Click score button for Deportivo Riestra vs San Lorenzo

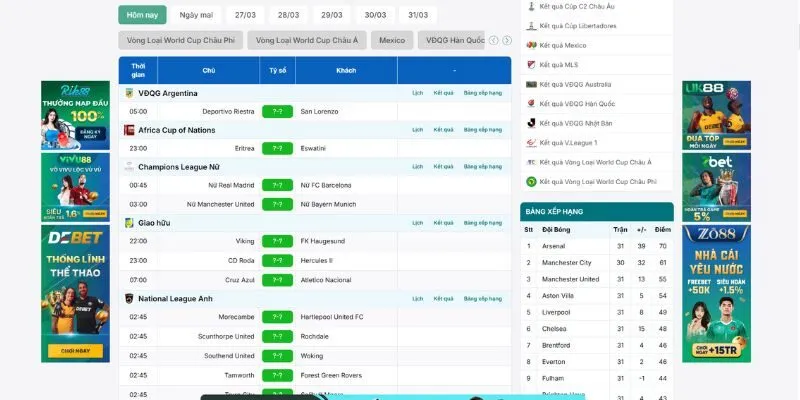278,112
